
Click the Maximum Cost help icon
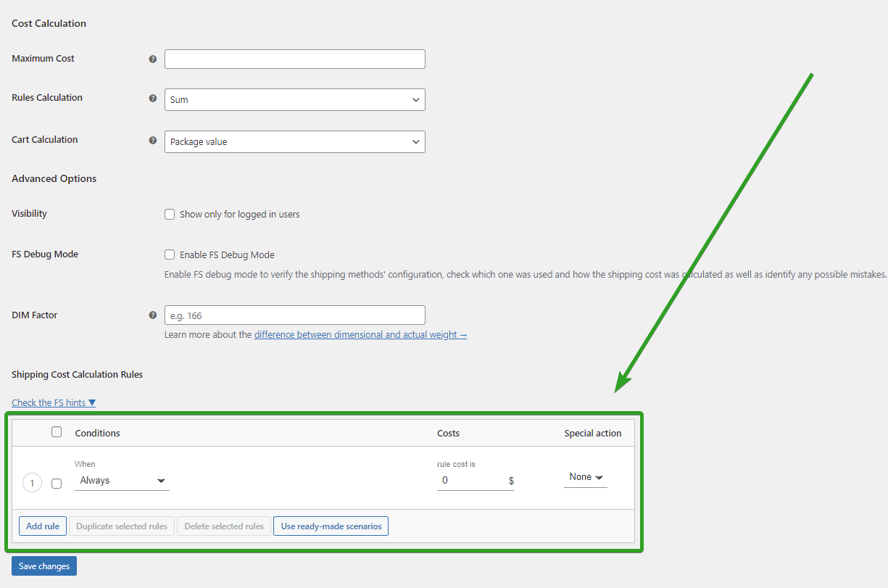(152, 59)
